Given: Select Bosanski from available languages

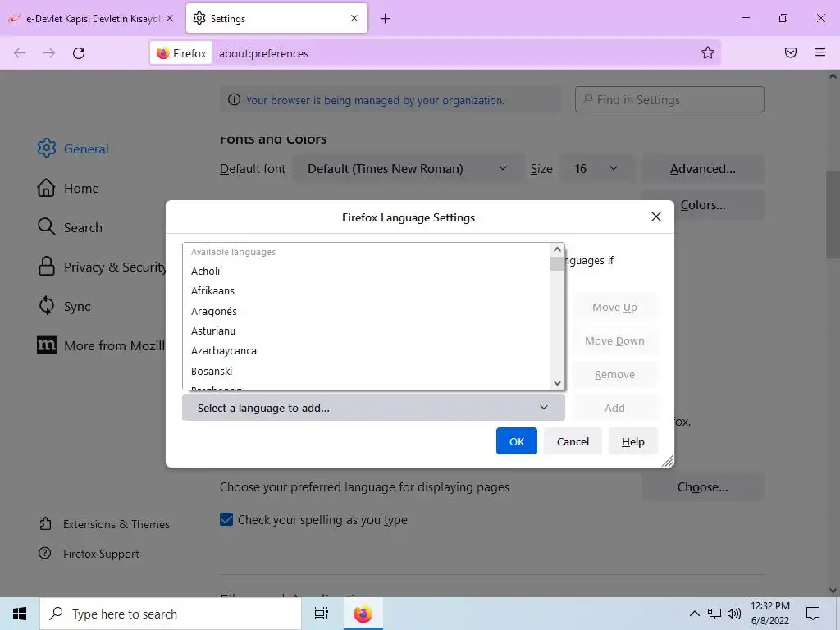Looking at the screenshot, I should point(367,372).
